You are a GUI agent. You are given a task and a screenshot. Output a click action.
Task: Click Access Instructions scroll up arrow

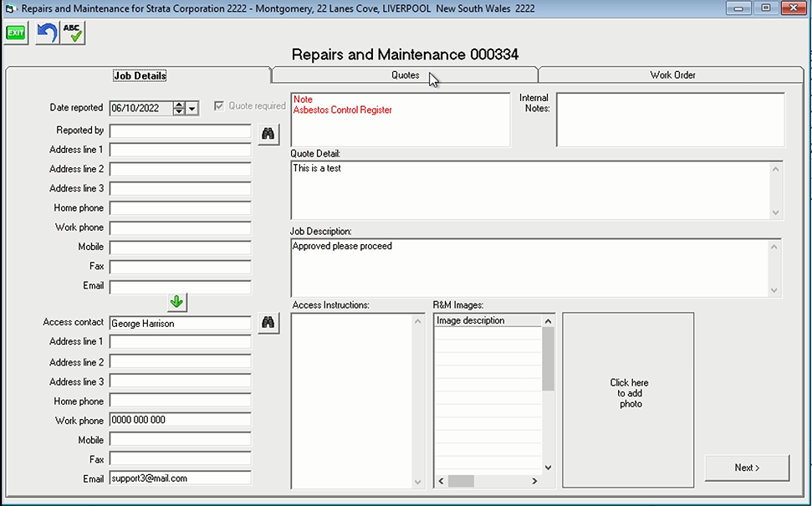click(418, 322)
